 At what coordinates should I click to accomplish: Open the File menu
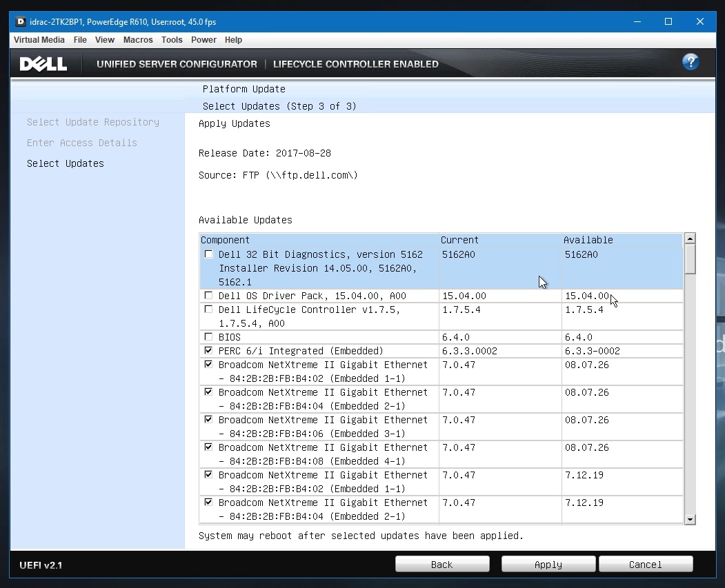tap(80, 40)
